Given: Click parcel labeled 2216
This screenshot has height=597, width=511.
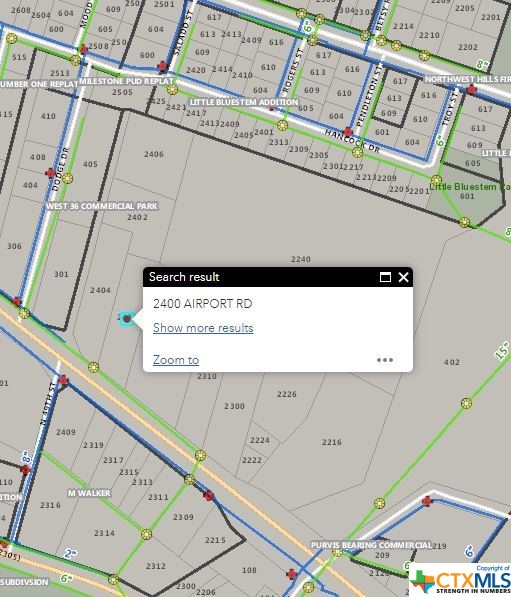Looking at the screenshot, I should 332,442.
